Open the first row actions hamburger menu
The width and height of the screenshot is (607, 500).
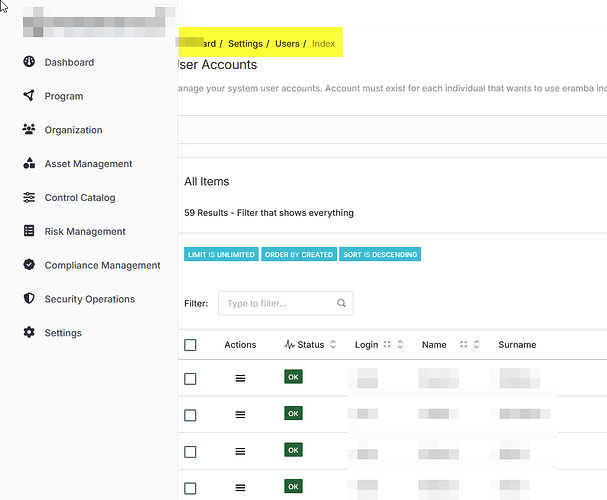[240, 379]
